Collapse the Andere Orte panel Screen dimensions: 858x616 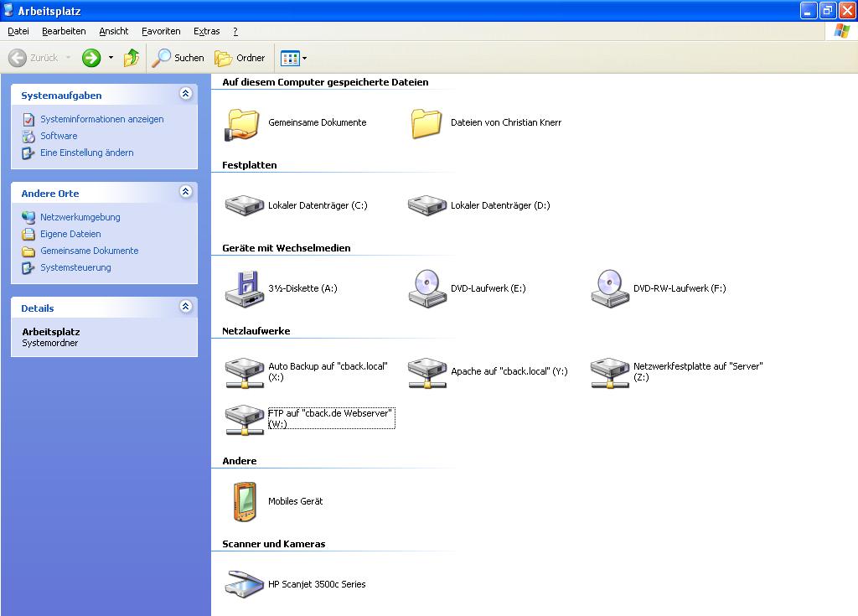pyautogui.click(x=185, y=193)
